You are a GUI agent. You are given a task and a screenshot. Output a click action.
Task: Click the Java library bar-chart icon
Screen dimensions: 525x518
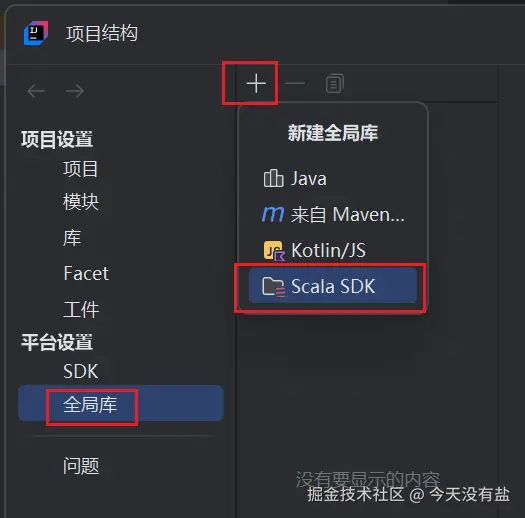pos(274,178)
